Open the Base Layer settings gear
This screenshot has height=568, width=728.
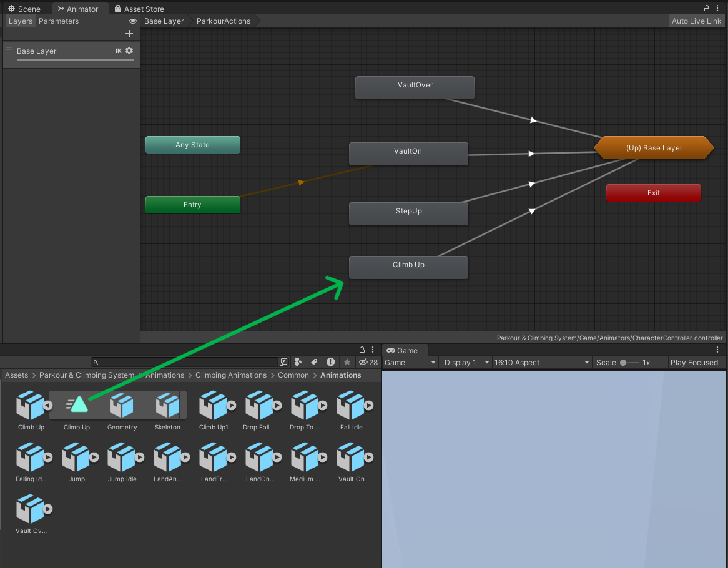click(x=129, y=51)
